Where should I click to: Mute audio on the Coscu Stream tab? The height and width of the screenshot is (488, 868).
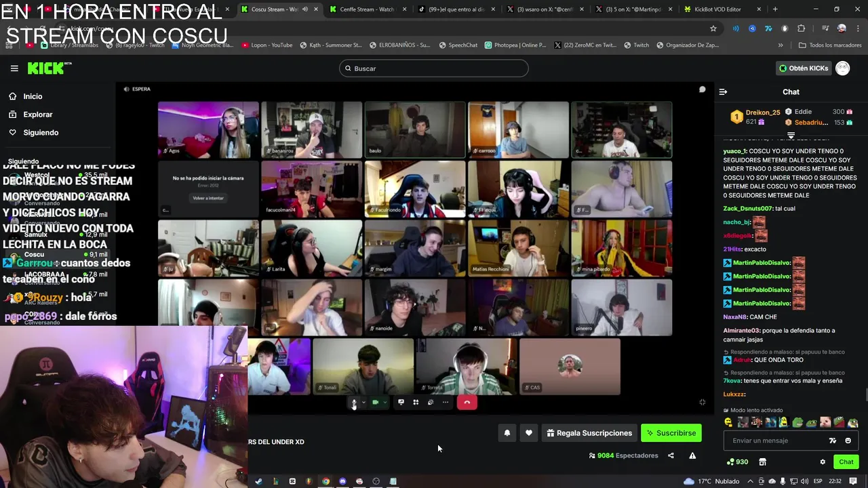304,9
